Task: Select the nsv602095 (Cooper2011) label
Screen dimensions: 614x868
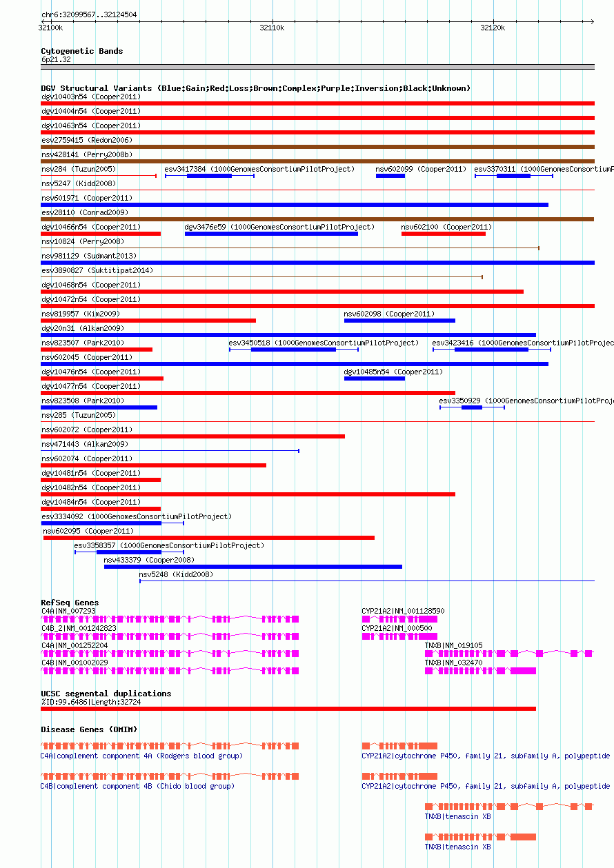Action: point(89,531)
